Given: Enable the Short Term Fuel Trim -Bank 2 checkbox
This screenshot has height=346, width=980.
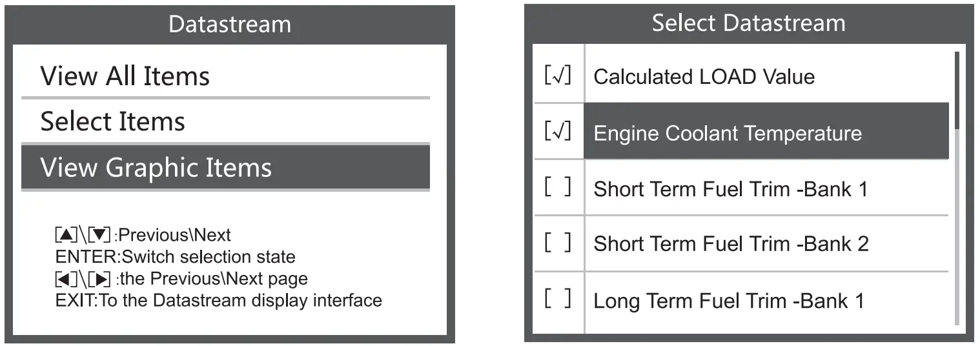Looking at the screenshot, I should point(558,243).
